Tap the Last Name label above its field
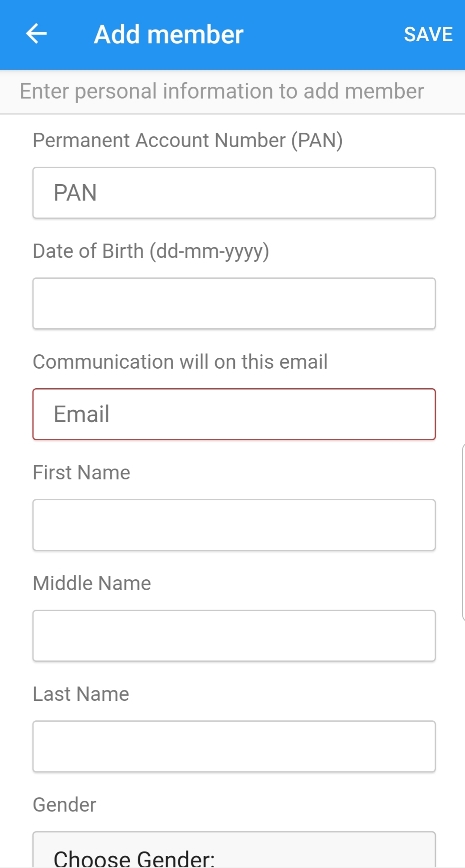Viewport: 465px width, 868px height. (x=81, y=693)
